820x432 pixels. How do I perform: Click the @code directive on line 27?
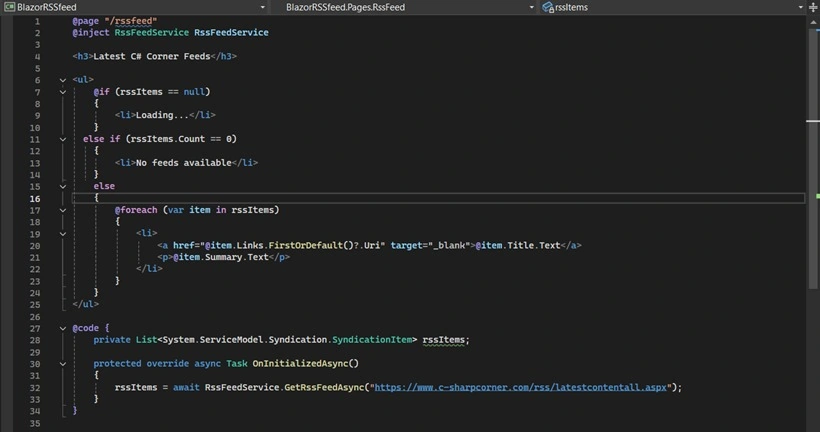(86, 328)
